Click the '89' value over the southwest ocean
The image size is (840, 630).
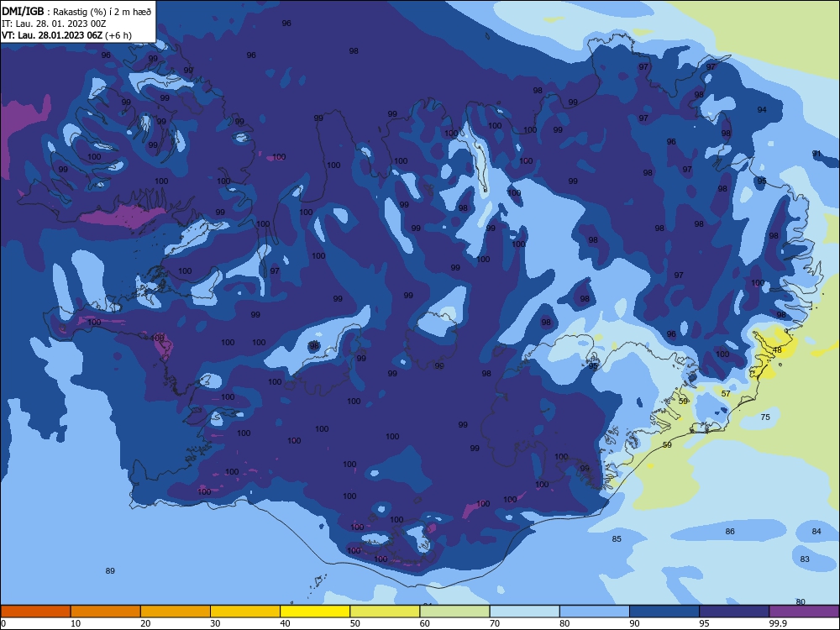[110, 570]
